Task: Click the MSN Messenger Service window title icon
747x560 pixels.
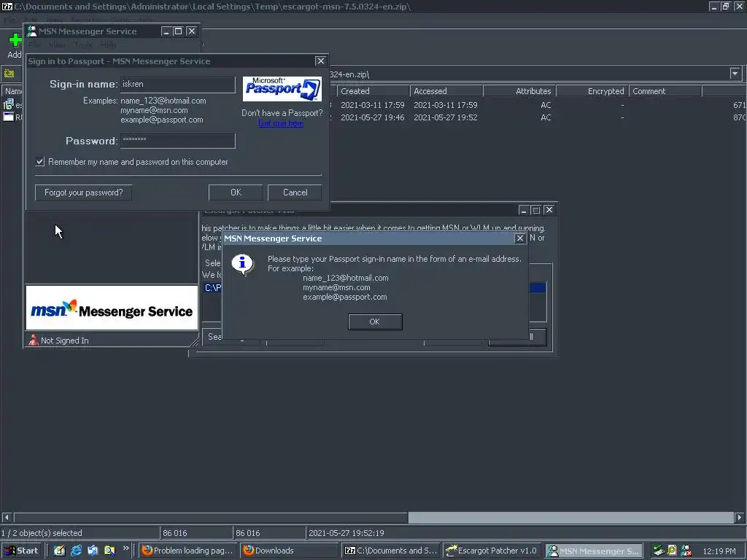Action: point(31,31)
